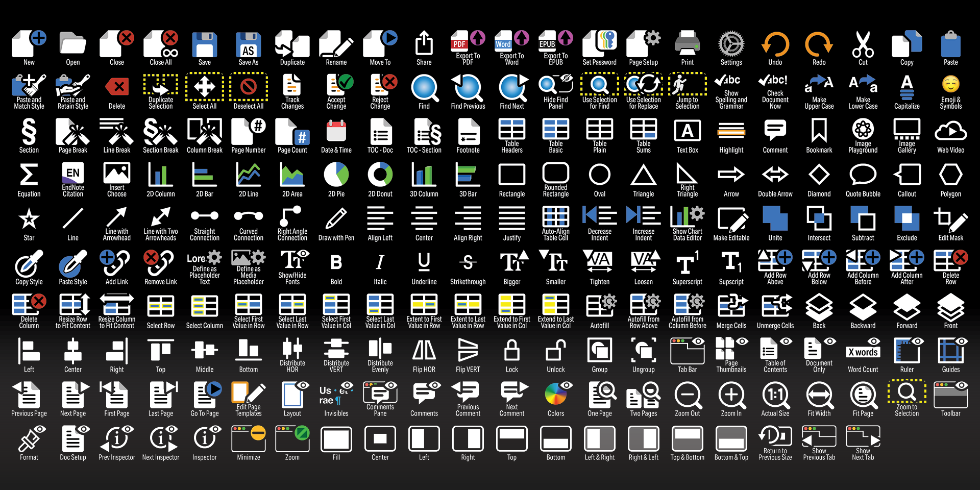
Task: Toggle the Table of Contents view icon
Action: coord(775,349)
